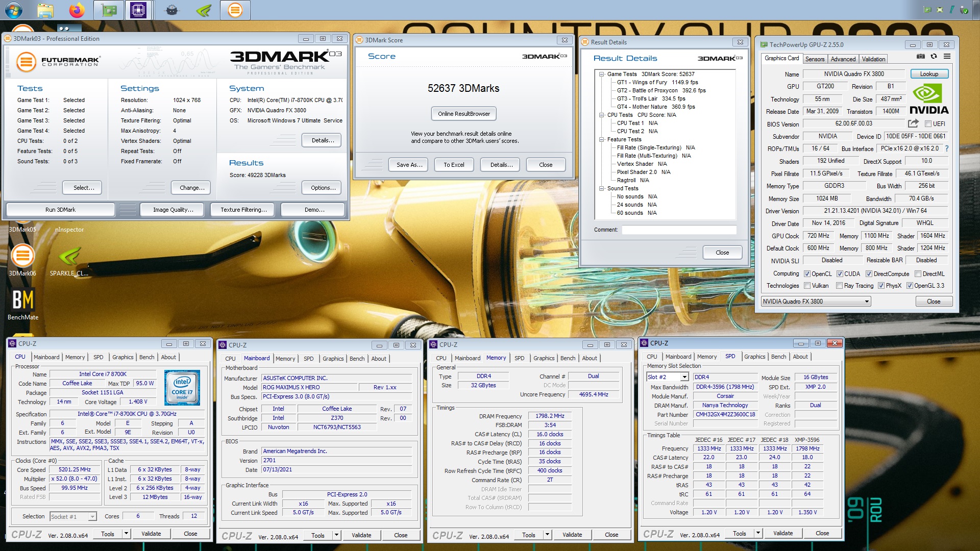Click the To Excel button
This screenshot has width=980, height=551.
[x=454, y=165]
